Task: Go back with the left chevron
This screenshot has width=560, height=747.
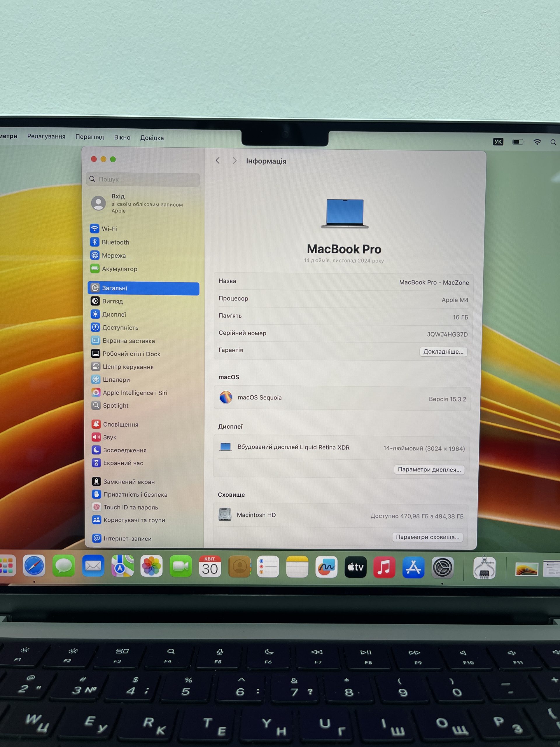Action: pyautogui.click(x=218, y=161)
